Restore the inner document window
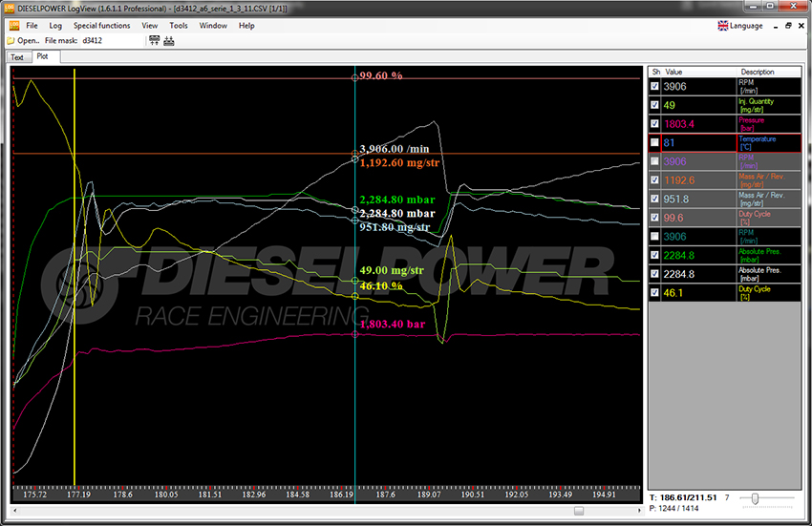The height and width of the screenshot is (526, 812). coord(788,26)
